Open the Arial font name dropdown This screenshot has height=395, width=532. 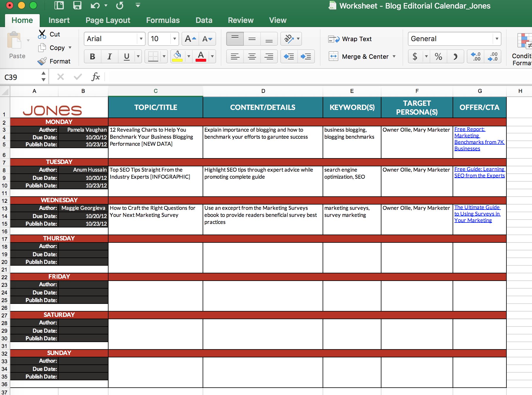point(141,39)
